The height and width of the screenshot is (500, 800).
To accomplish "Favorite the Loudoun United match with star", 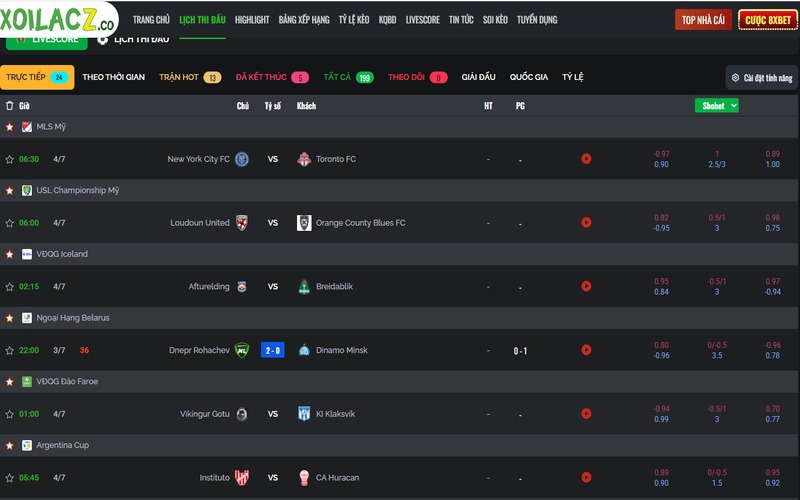I will 9,223.
